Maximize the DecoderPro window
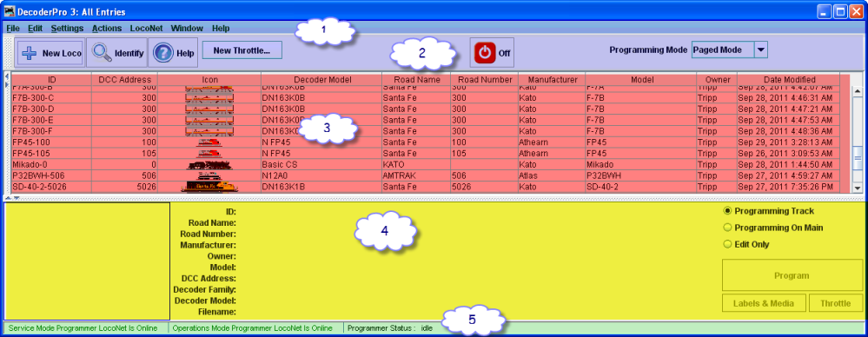The height and width of the screenshot is (337, 868). (841, 11)
